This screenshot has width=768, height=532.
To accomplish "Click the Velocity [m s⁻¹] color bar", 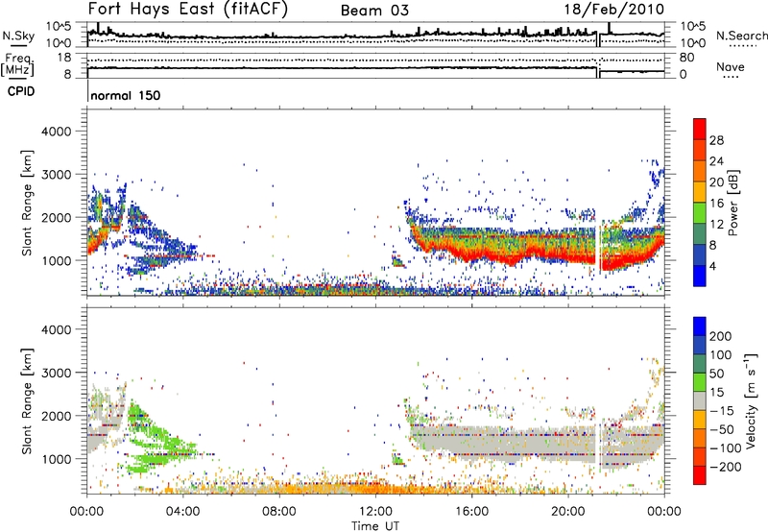I will pos(700,400).
